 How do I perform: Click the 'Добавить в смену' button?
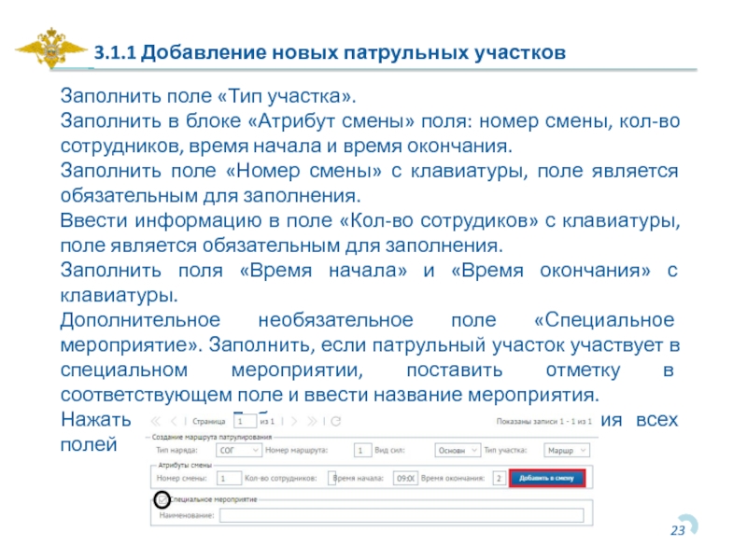[x=547, y=478]
